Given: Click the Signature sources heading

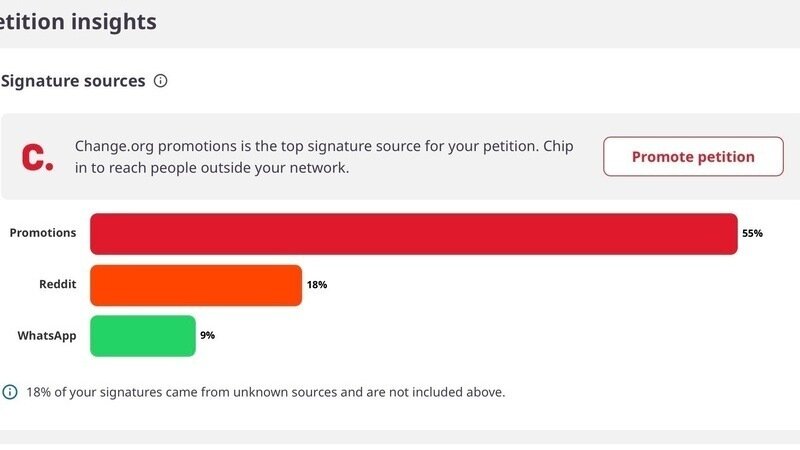Looking at the screenshot, I should [73, 81].
